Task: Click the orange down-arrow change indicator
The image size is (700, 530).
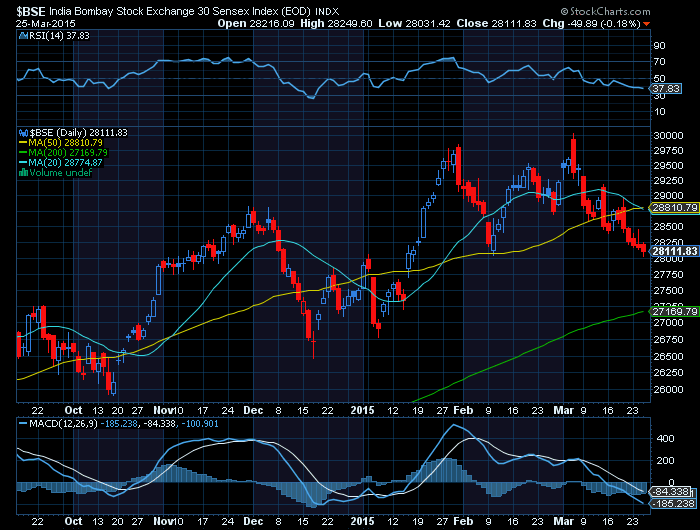Action: click(646, 24)
